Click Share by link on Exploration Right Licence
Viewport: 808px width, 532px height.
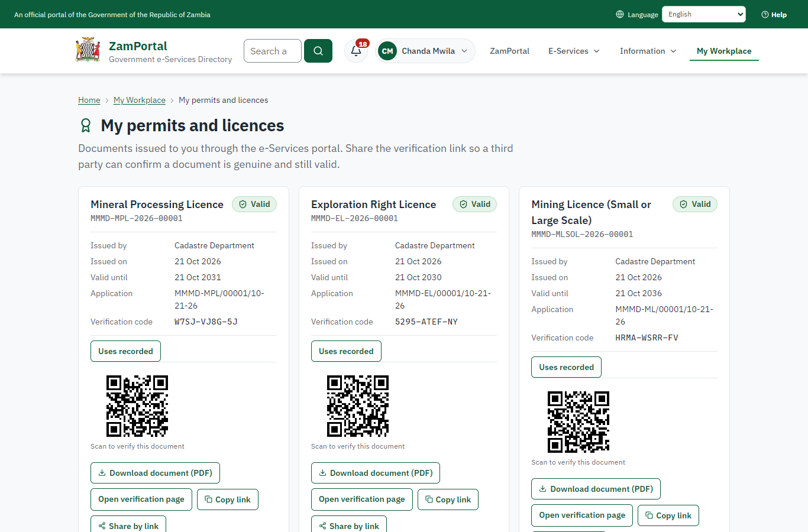[x=349, y=525]
